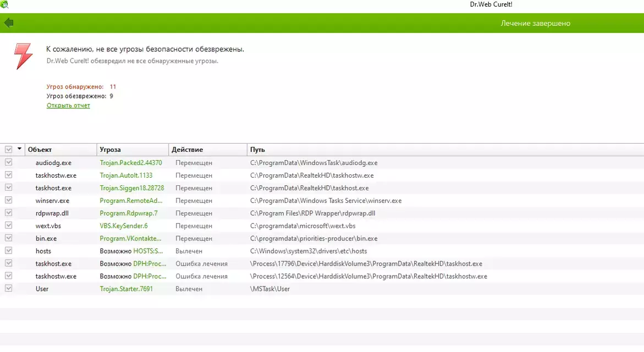Image resolution: width=644 pixels, height=352 pixels.
Task: Uncheck the audiodg.exe row checkbox
Action: point(8,163)
